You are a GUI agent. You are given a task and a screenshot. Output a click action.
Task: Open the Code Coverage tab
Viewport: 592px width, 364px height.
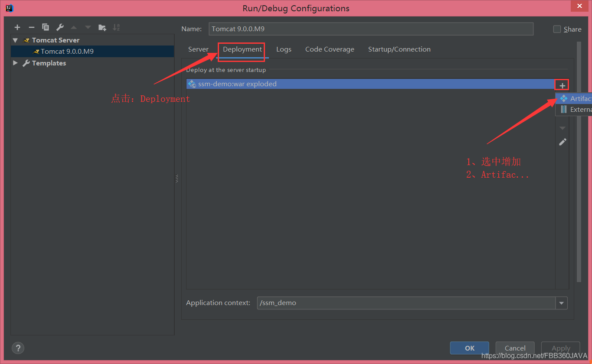[330, 49]
